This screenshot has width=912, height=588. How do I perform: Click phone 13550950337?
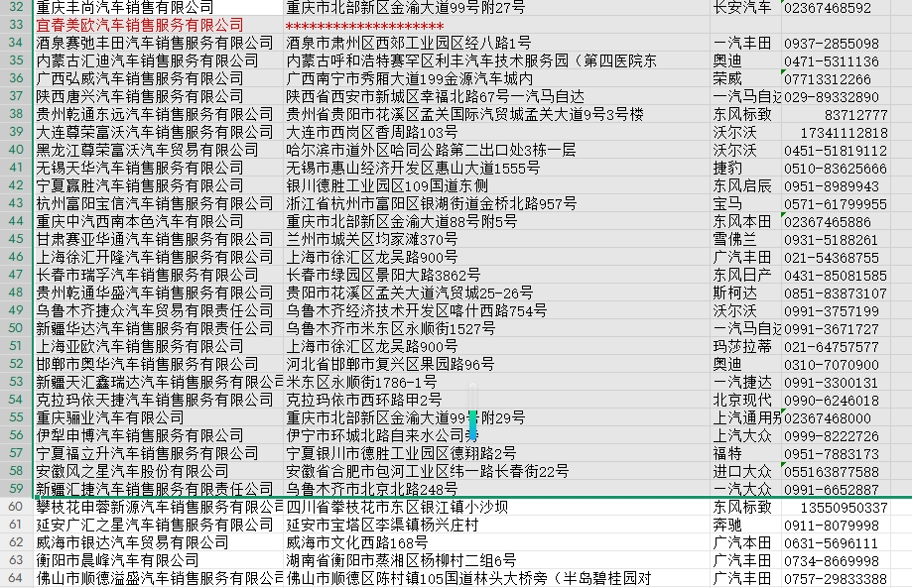point(836,507)
